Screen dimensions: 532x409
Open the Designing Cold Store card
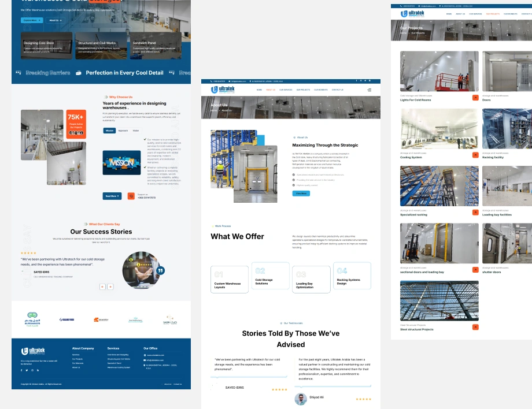(x=46, y=46)
